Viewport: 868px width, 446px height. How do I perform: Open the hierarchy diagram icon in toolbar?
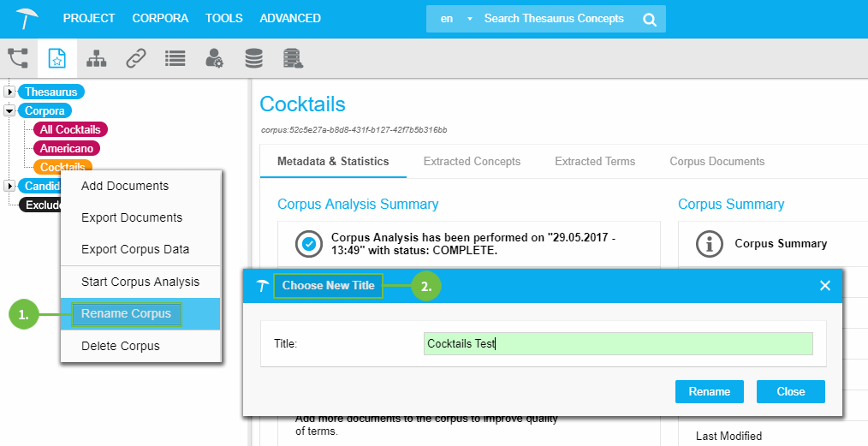click(x=97, y=58)
